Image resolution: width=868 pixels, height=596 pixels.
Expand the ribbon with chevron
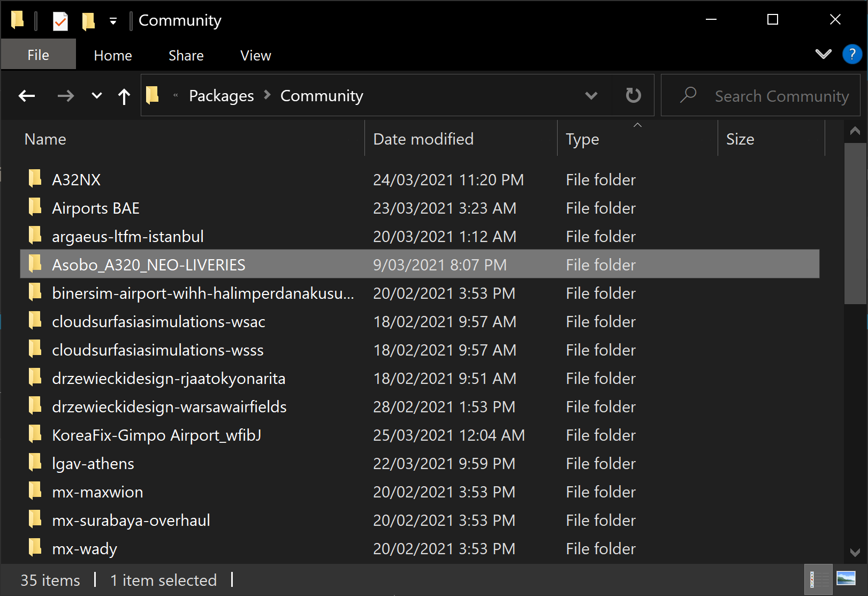823,54
